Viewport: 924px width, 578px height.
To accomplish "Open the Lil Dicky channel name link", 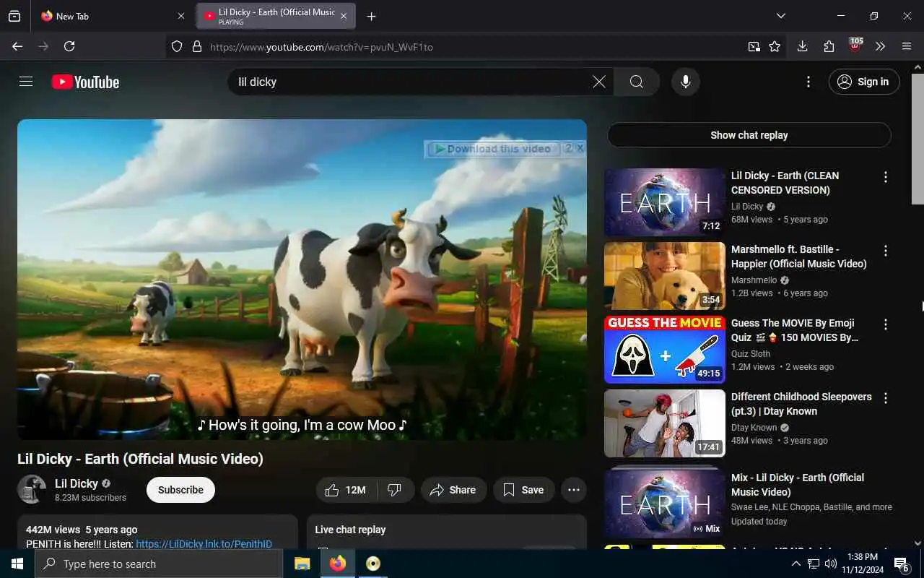I will point(77,483).
